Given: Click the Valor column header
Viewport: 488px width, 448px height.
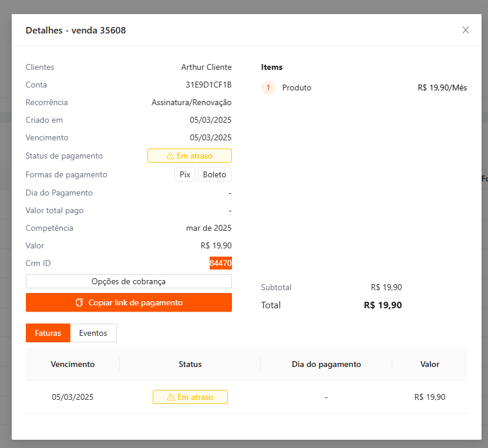Looking at the screenshot, I should point(429,364).
